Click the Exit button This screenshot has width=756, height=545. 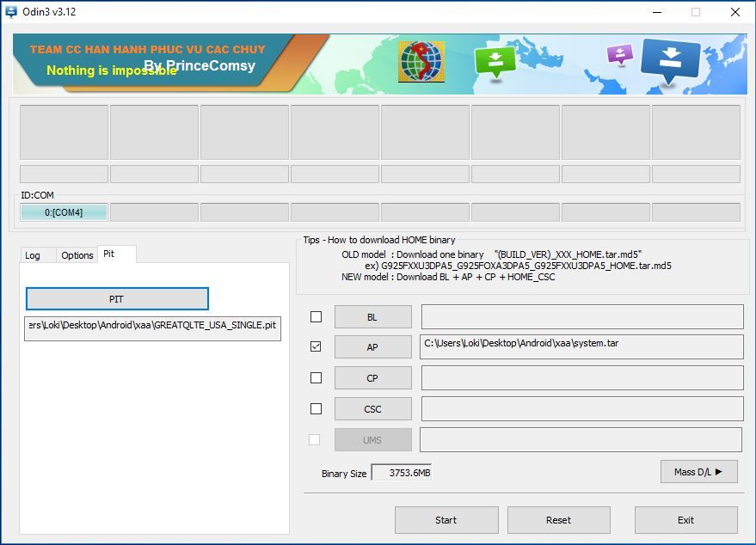pos(685,520)
